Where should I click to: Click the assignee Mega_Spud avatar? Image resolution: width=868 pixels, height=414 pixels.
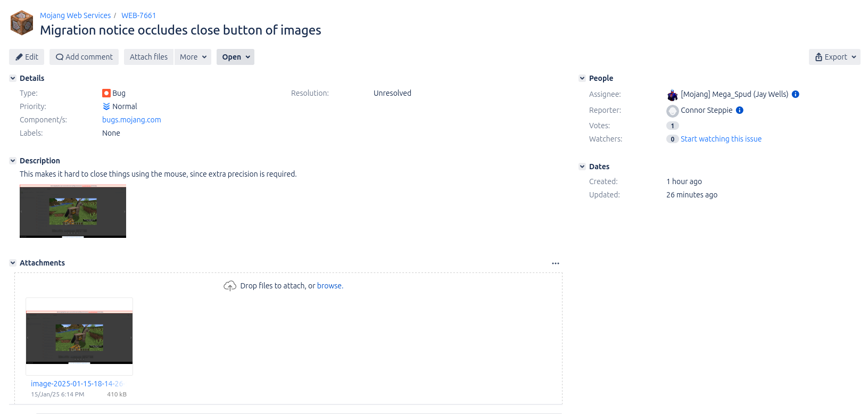[673, 95]
